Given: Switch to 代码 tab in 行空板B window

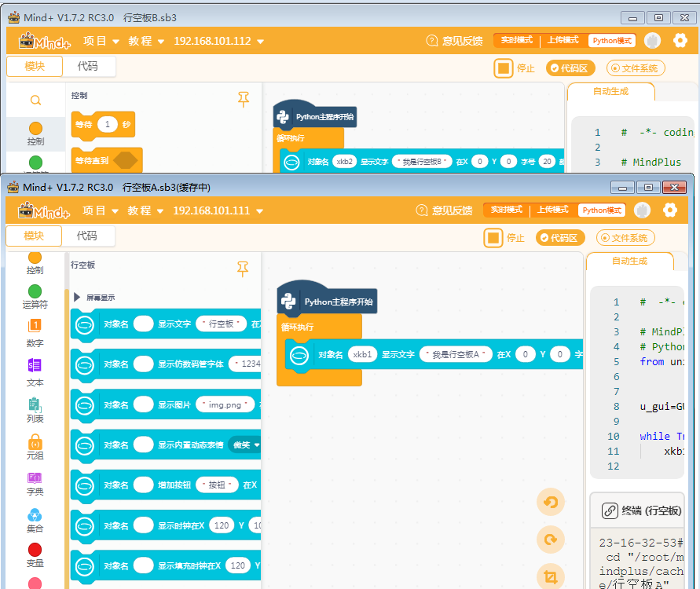Looking at the screenshot, I should coord(88,66).
